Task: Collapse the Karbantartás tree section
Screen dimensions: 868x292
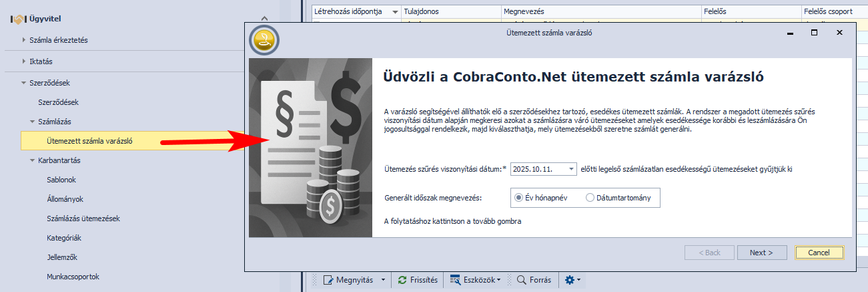Action: click(32, 160)
